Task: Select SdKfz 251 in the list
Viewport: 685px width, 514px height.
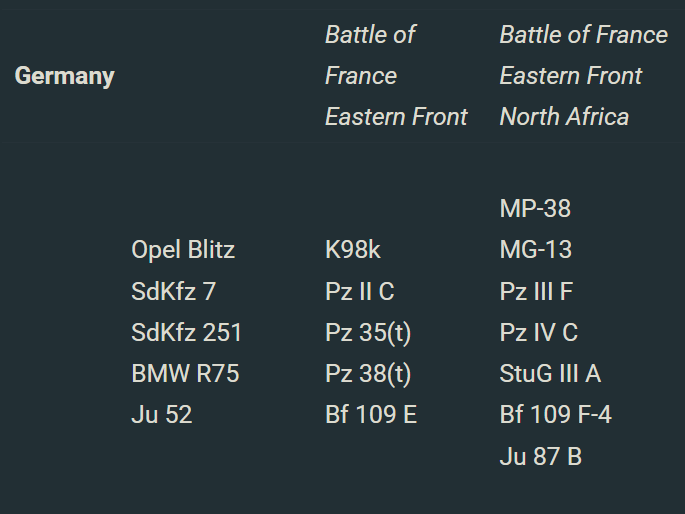Action: [x=186, y=332]
